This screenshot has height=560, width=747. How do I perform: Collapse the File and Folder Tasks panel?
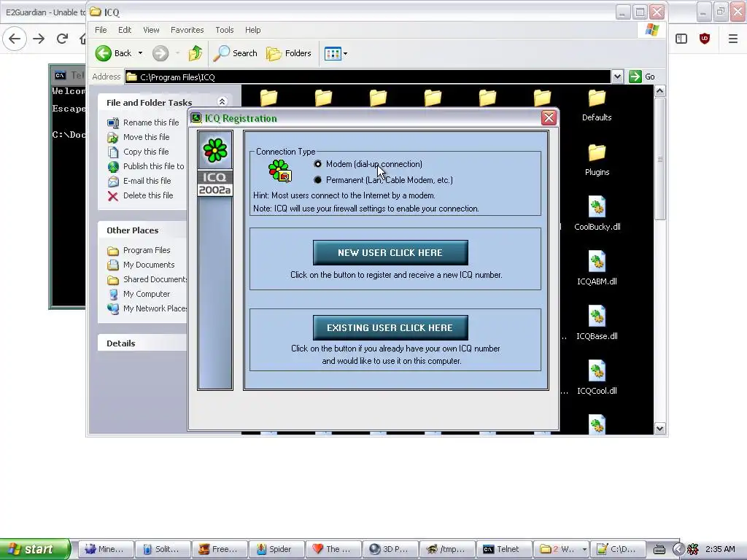[222, 101]
